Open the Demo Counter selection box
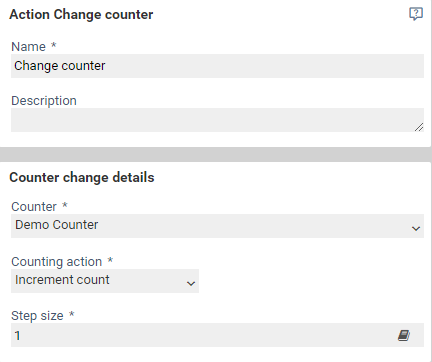Viewport: 432px width, 362px height. point(217,226)
